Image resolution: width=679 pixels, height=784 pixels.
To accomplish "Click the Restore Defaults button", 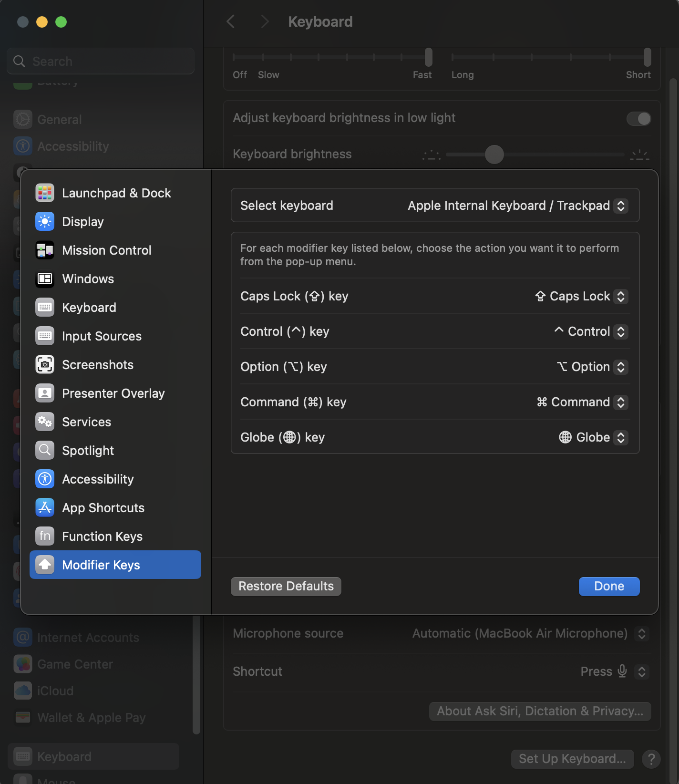I will coord(286,586).
